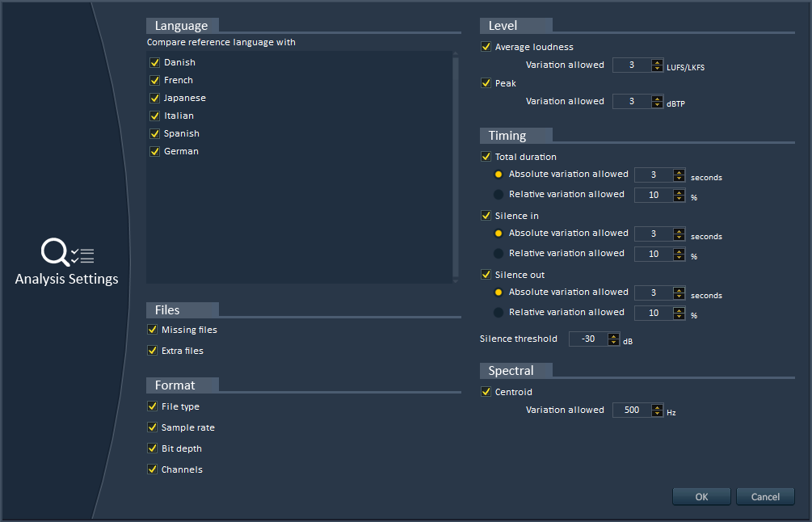Toggle the Peak level checkbox
812x522 pixels.
(x=486, y=83)
